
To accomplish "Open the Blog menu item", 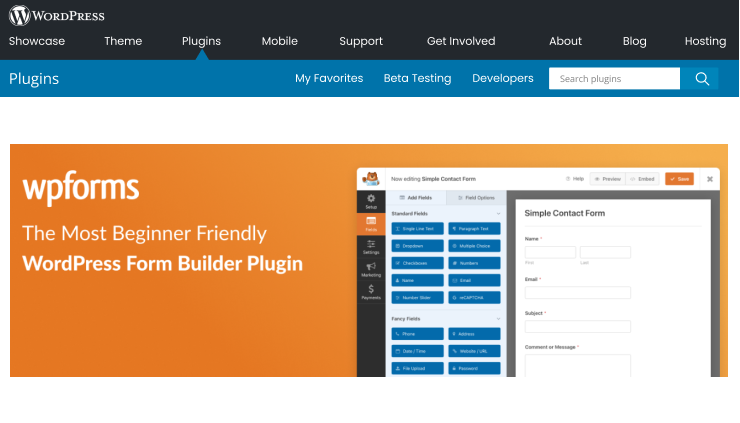I will tap(635, 41).
